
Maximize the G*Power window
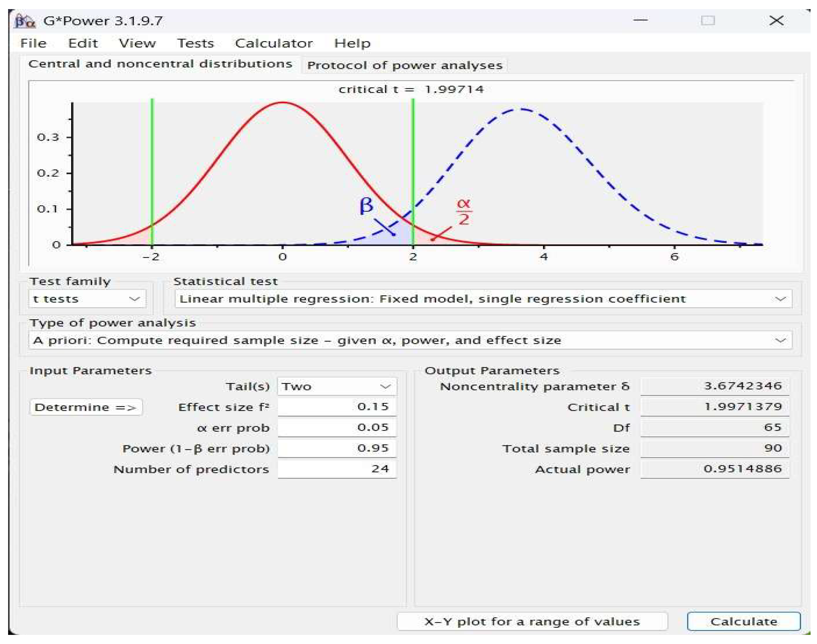tap(708, 20)
